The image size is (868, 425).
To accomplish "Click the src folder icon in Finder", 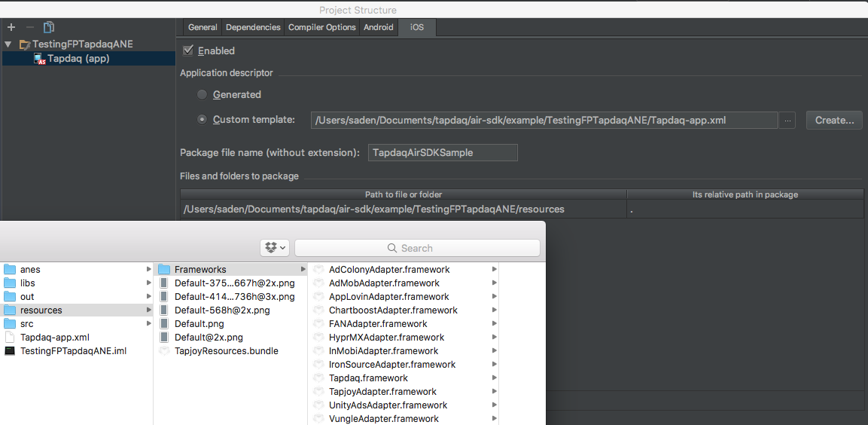I will coord(10,323).
